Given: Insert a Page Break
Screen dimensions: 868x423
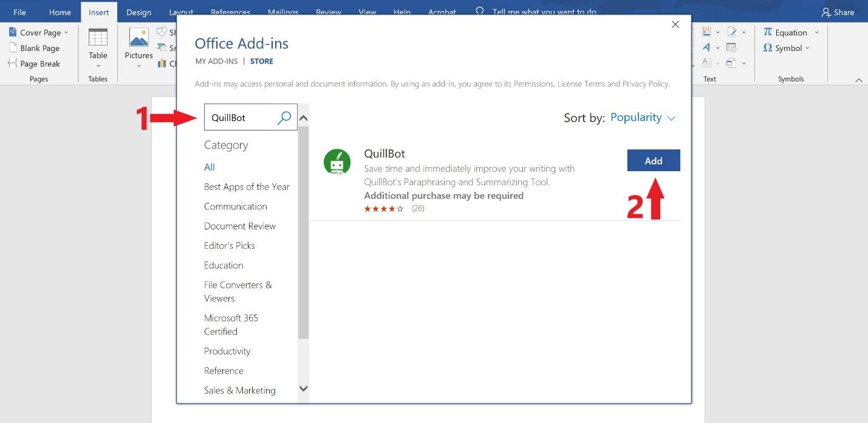Looking at the screenshot, I should pos(34,64).
